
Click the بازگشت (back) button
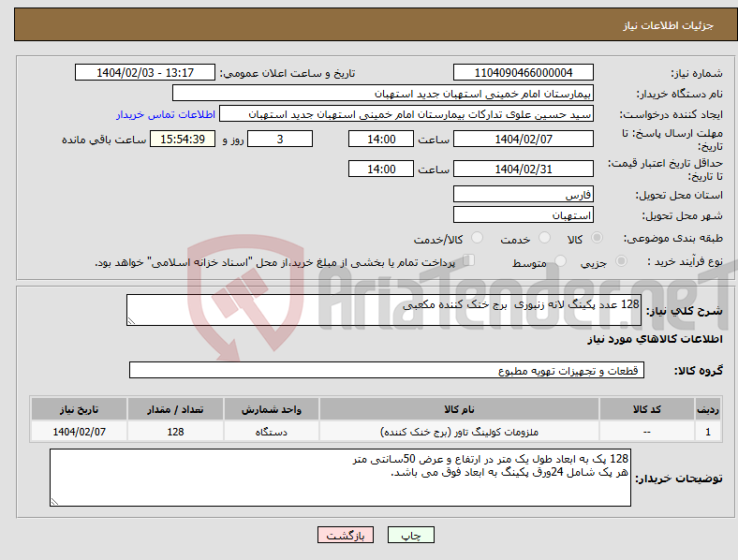coord(346,535)
